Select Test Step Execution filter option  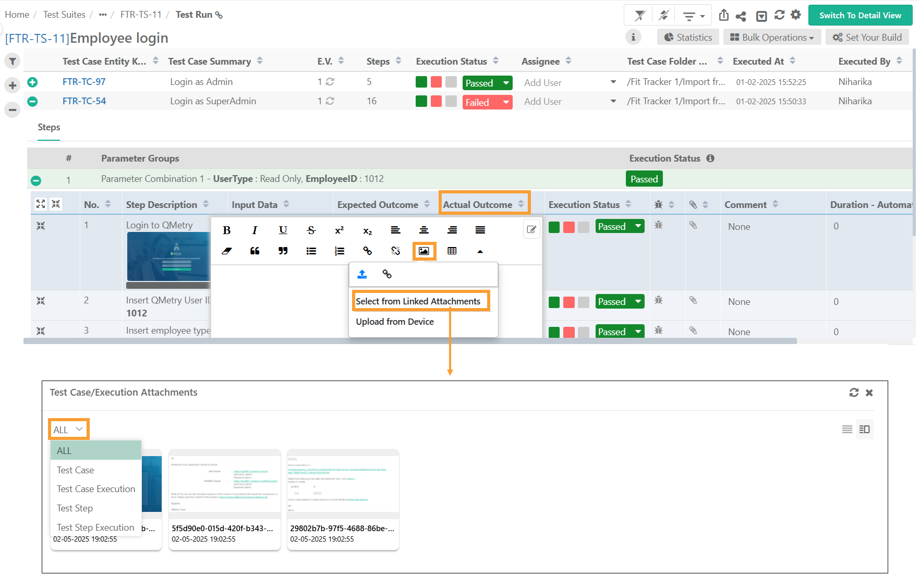coord(95,528)
